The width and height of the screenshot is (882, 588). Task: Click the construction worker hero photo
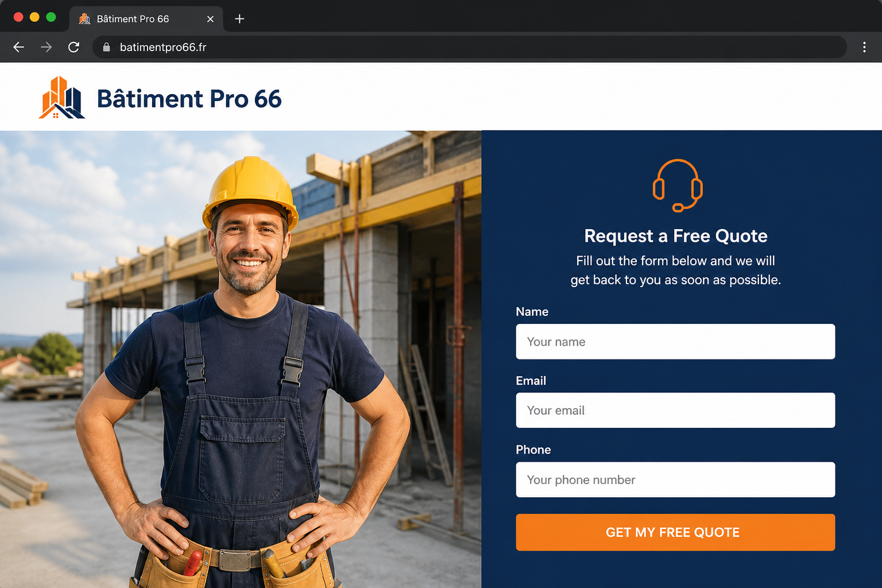click(241, 359)
